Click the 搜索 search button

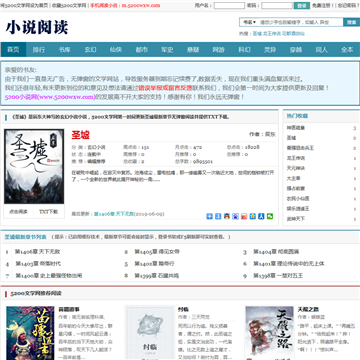[351, 22]
